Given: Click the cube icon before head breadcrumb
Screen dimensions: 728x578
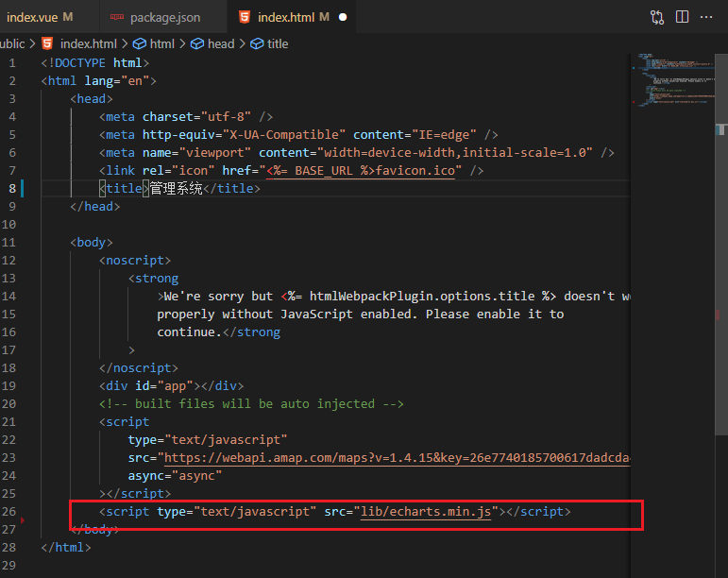Looking at the screenshot, I should pyautogui.click(x=197, y=43).
